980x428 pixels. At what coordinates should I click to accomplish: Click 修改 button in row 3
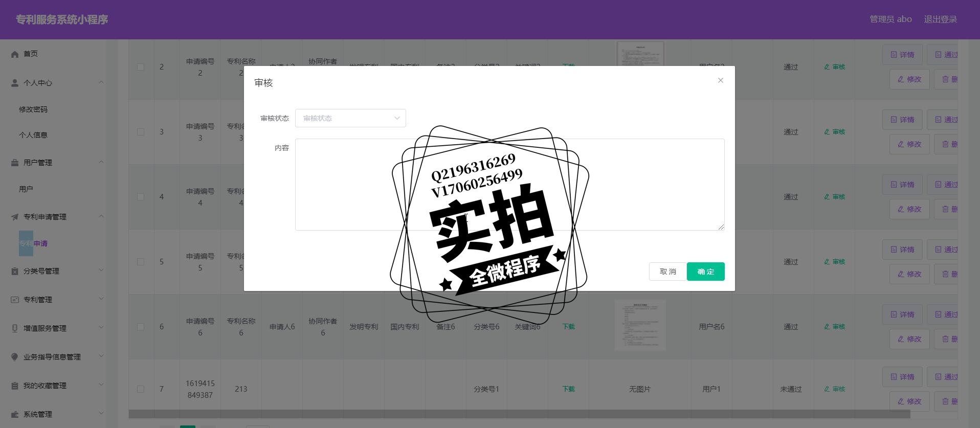click(909, 144)
